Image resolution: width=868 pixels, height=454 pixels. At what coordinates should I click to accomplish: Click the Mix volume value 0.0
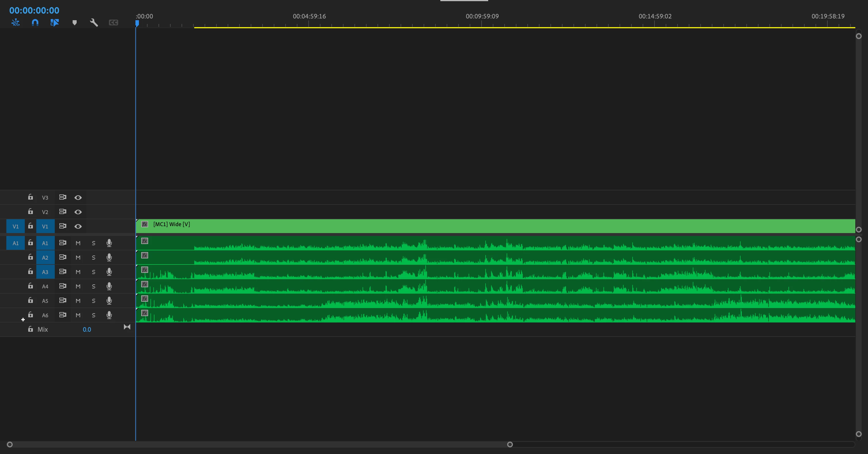tap(86, 329)
